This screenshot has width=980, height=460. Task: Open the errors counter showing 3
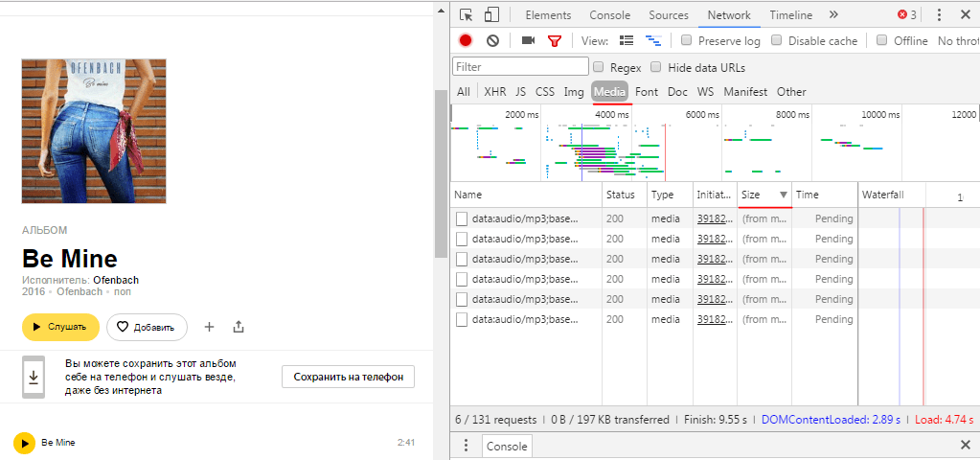907,15
